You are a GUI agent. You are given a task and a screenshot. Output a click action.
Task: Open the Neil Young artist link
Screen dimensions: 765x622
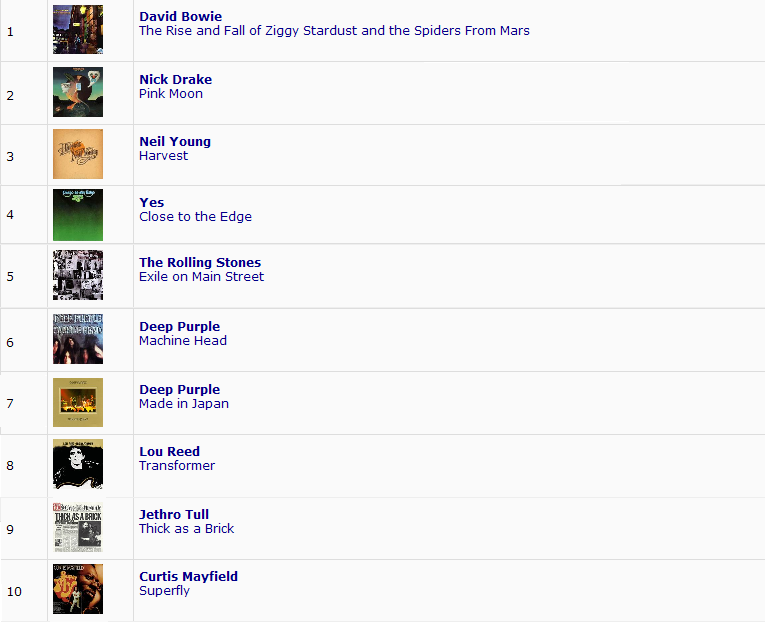pyautogui.click(x=175, y=141)
